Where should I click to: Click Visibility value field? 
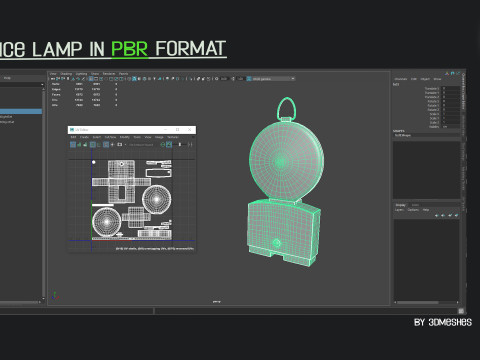tap(451, 127)
